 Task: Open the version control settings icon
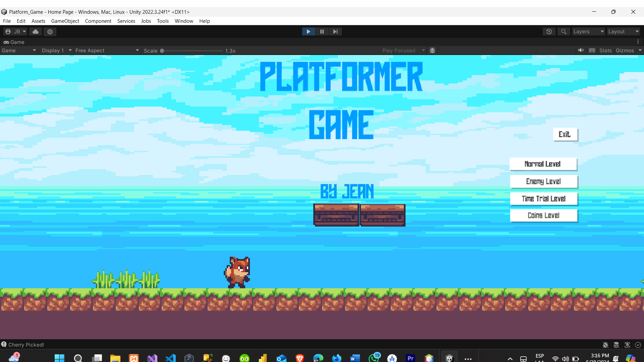pyautogui.click(x=50, y=32)
